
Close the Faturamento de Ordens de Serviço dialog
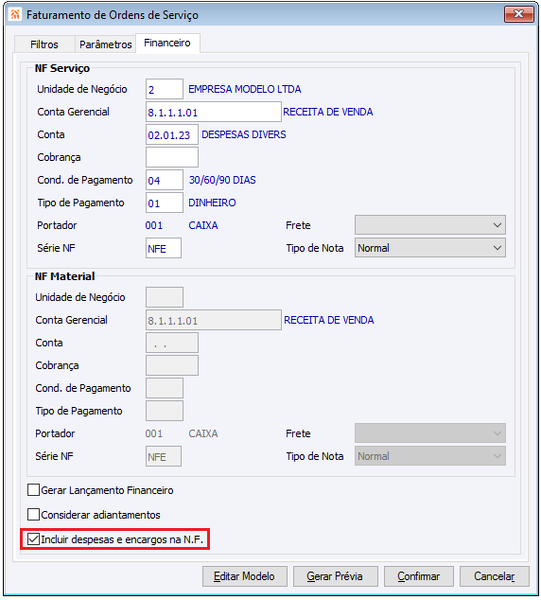(518, 14)
